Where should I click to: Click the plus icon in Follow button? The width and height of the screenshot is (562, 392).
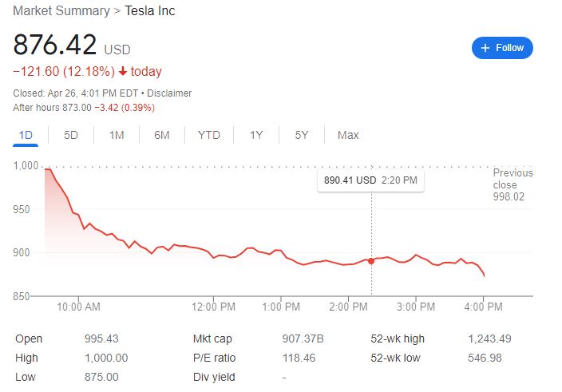coord(484,48)
